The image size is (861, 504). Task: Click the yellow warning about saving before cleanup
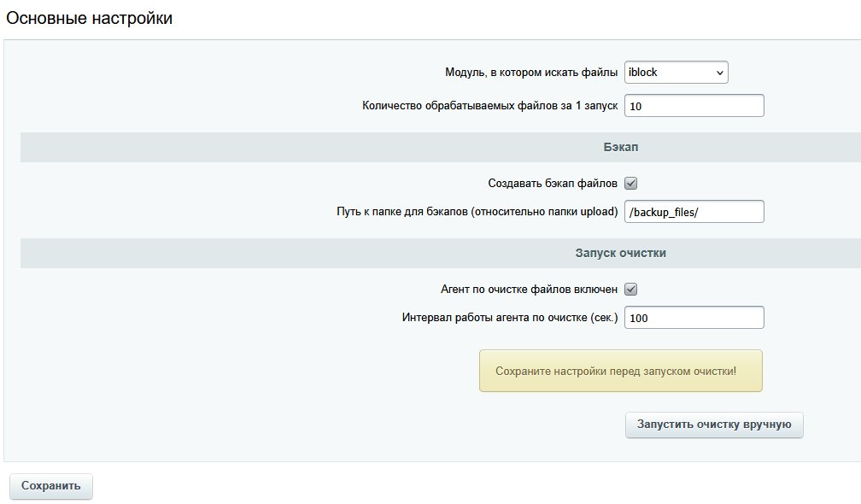coord(621,371)
